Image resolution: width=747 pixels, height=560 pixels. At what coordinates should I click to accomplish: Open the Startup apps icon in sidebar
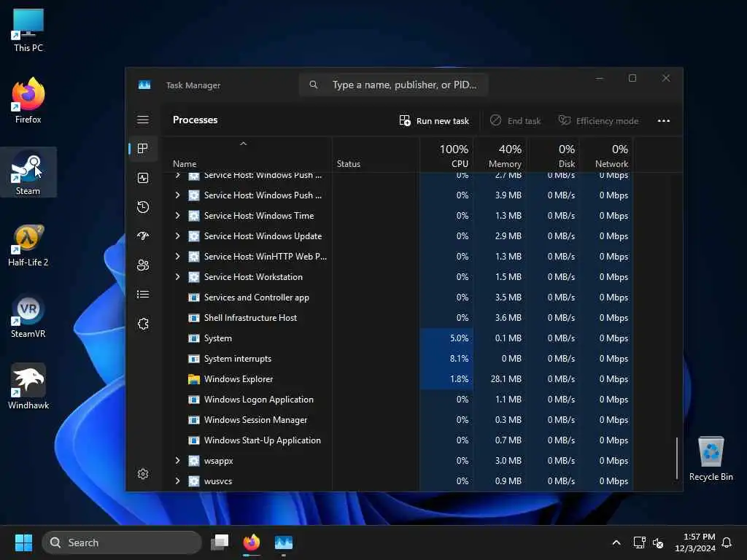point(143,236)
